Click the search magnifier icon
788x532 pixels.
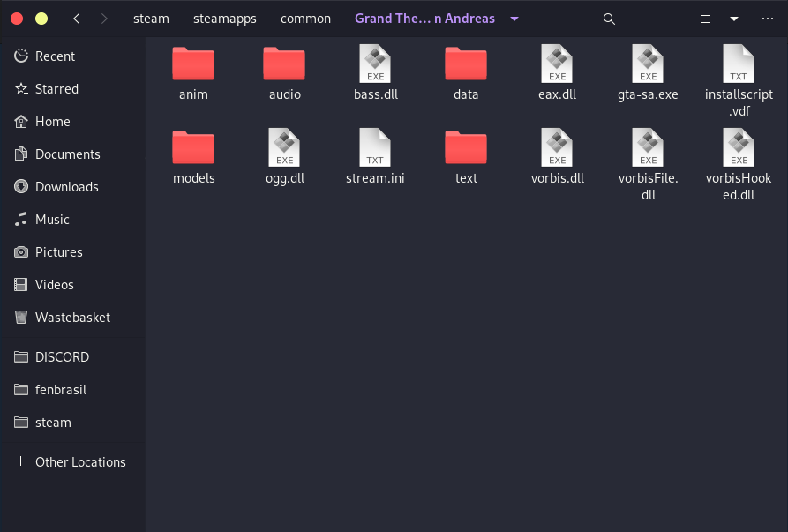pos(609,19)
